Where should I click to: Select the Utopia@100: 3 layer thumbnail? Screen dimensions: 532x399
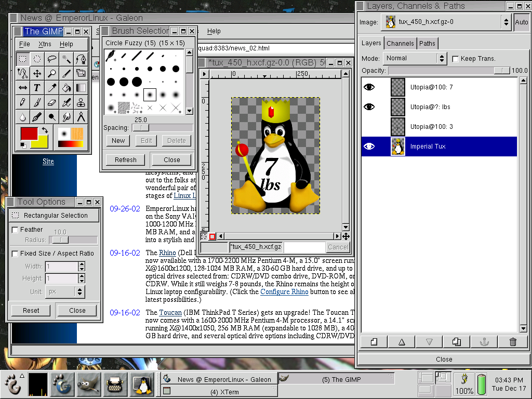tap(397, 127)
